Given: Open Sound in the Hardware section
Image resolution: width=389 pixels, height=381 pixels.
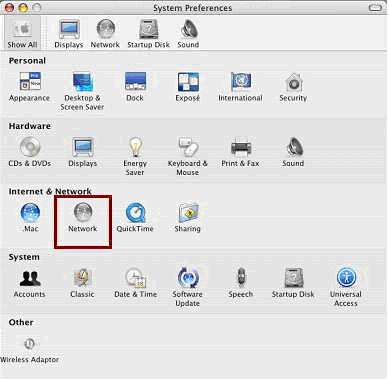Looking at the screenshot, I should pos(293,152).
